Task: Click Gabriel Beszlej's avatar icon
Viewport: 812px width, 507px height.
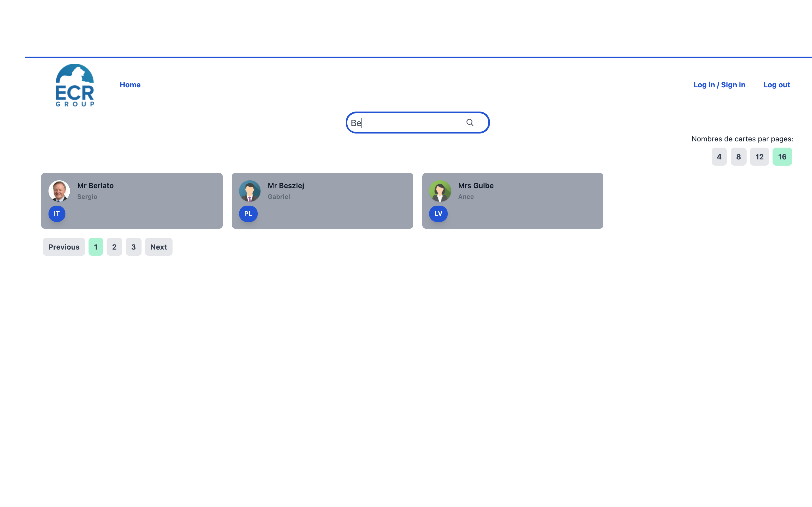Action: [250, 191]
